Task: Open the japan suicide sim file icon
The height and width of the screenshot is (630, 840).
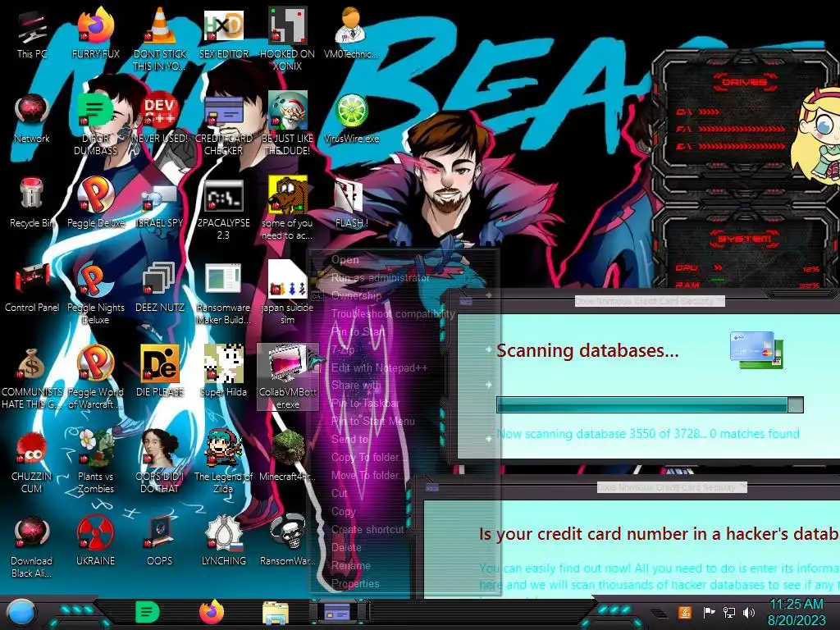Action: [x=287, y=294]
